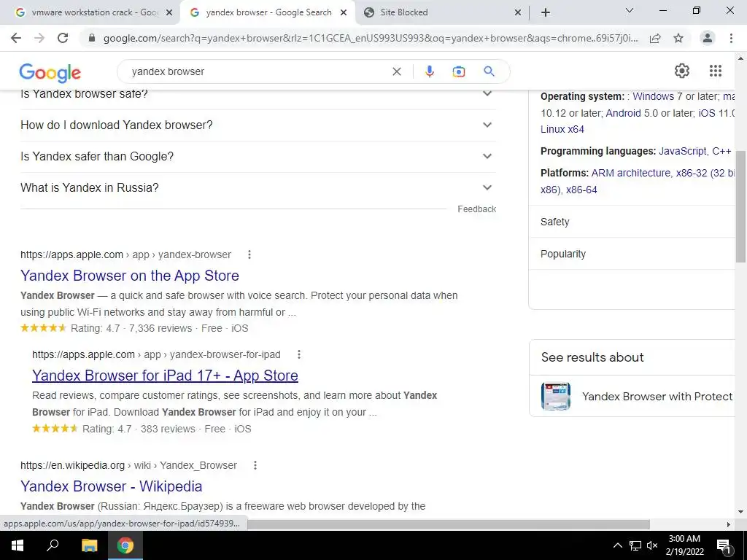Open network status tray icon
The image size is (747, 560).
pyautogui.click(x=635, y=545)
